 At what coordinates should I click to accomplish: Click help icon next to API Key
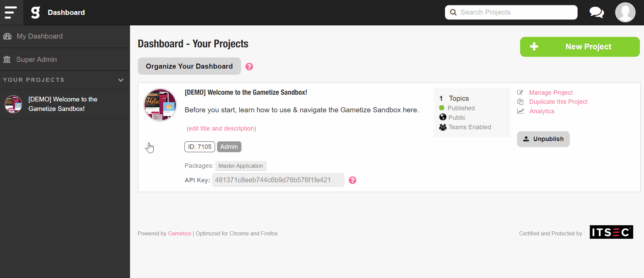352,180
